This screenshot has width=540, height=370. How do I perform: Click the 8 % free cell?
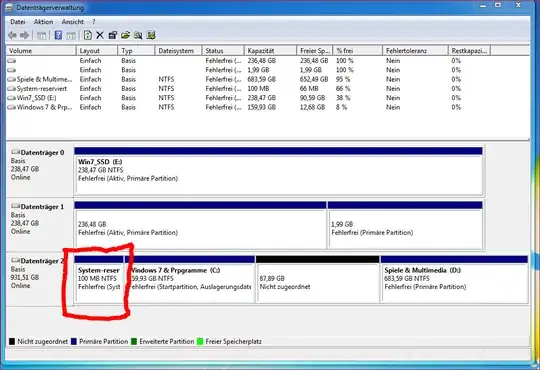(x=341, y=107)
